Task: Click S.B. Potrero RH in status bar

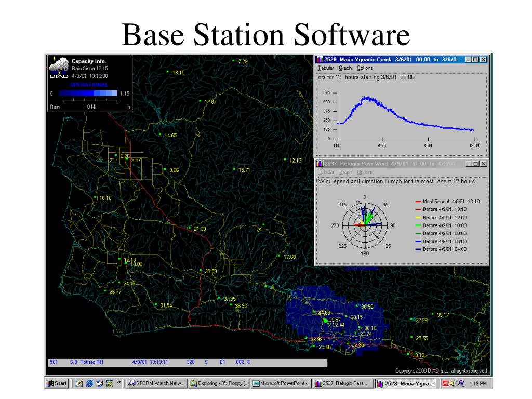Action: tap(87, 362)
